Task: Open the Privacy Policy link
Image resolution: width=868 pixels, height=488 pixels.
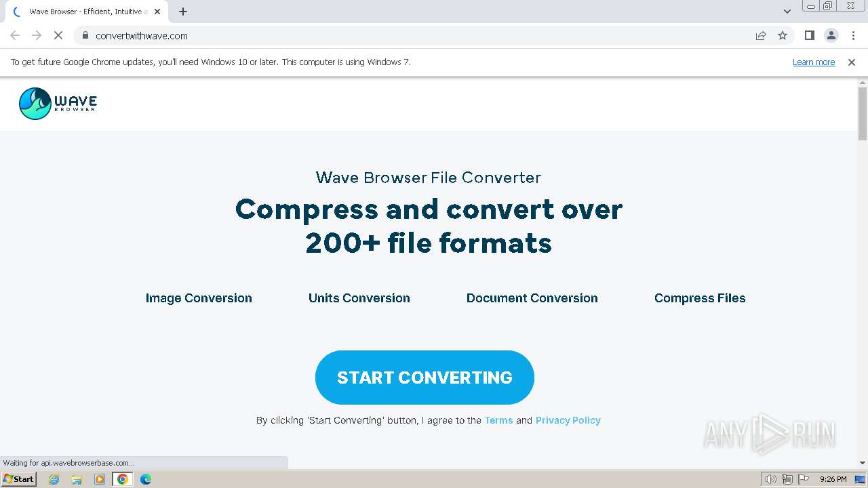Action: (x=568, y=420)
